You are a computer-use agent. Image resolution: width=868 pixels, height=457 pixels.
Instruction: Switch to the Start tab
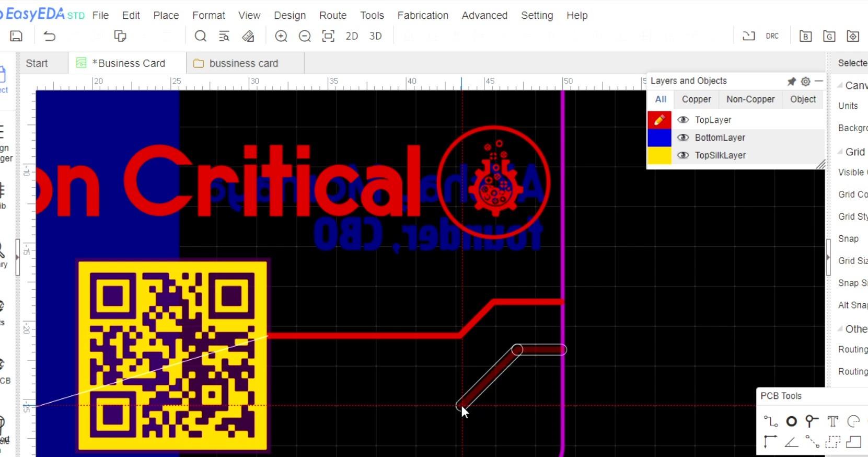(37, 63)
